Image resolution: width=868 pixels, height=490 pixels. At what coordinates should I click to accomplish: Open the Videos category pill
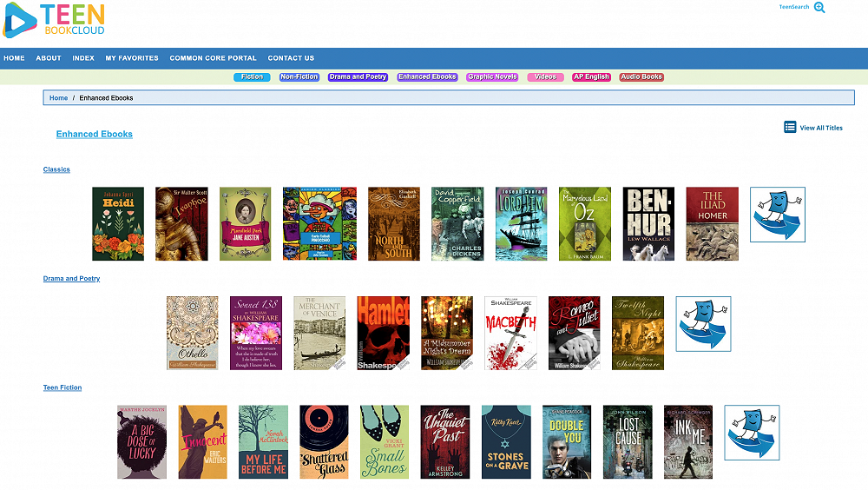coord(545,77)
